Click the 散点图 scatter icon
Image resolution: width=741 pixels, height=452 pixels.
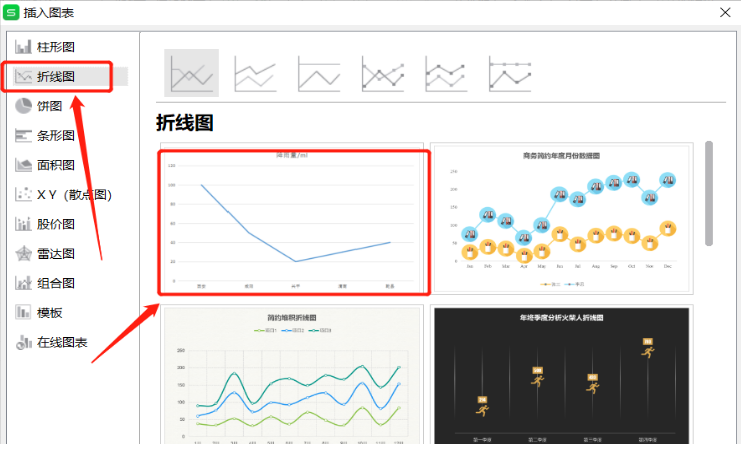click(x=23, y=194)
